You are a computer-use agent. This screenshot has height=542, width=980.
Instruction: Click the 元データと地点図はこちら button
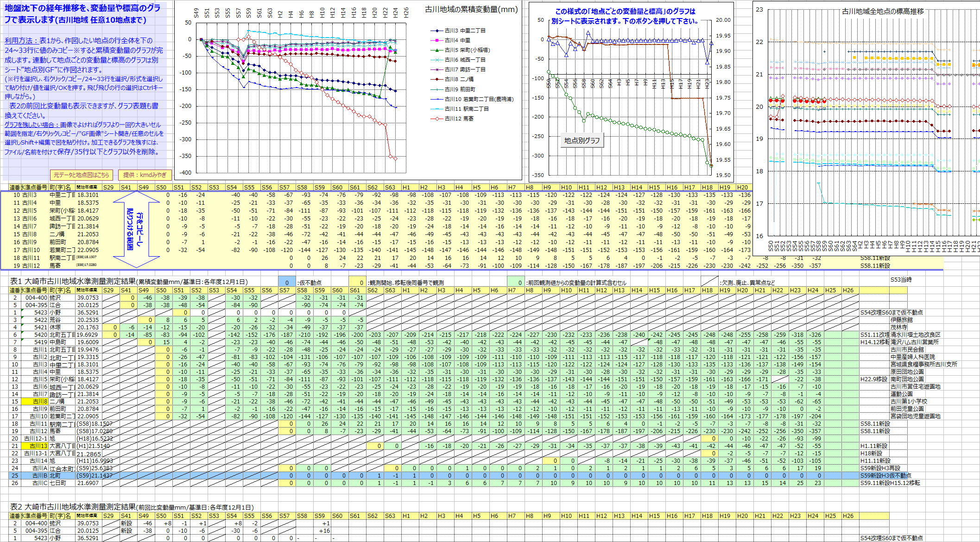[82, 175]
